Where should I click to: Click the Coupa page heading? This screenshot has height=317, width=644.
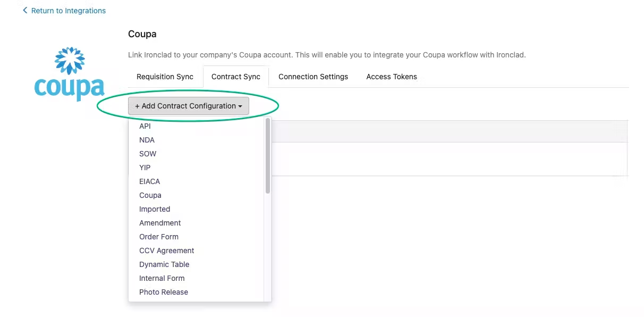click(142, 34)
